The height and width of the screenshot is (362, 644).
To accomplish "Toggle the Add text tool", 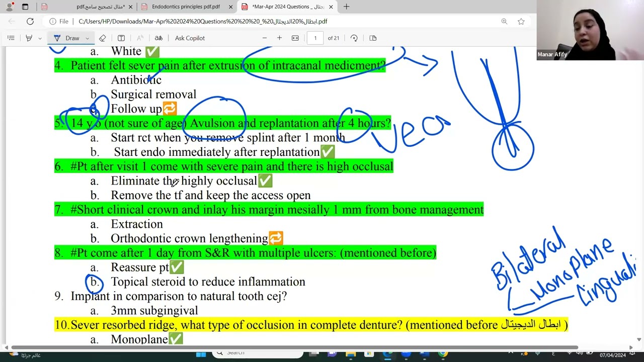I will pos(121,38).
